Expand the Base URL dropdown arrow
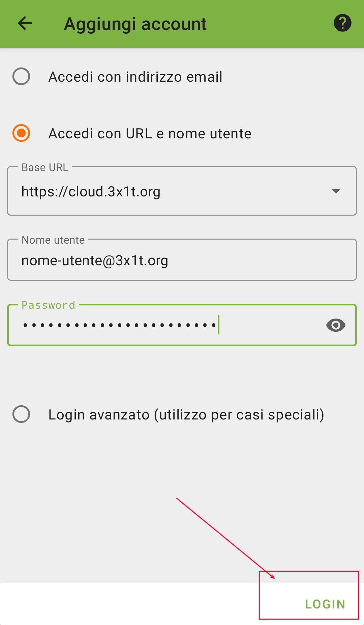Viewport: 364px width, 625px height. pos(336,191)
